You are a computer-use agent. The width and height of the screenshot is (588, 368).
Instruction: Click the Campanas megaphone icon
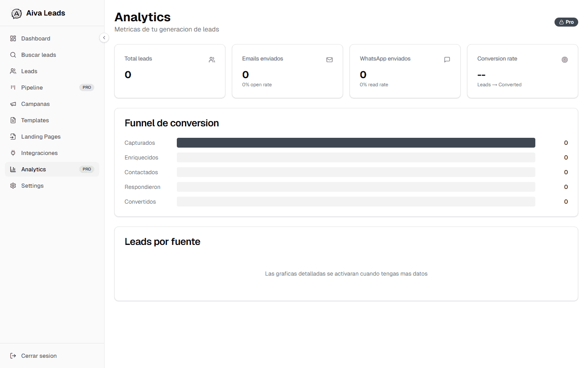tap(13, 104)
